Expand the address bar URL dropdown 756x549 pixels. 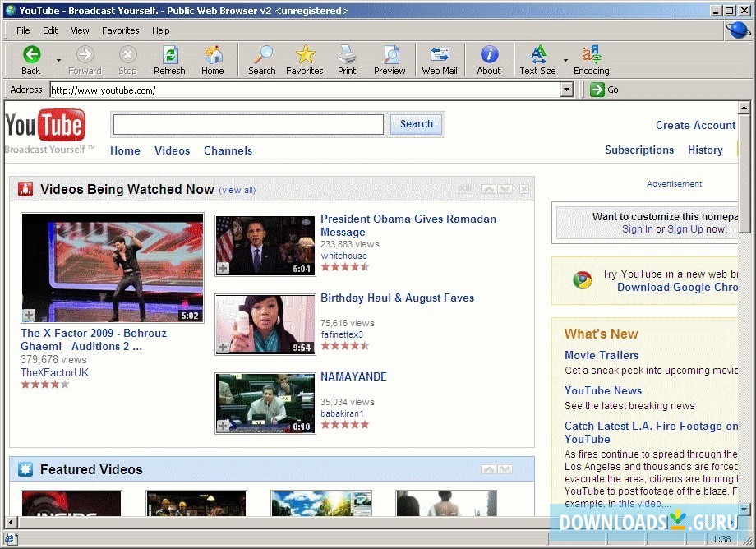coord(566,90)
